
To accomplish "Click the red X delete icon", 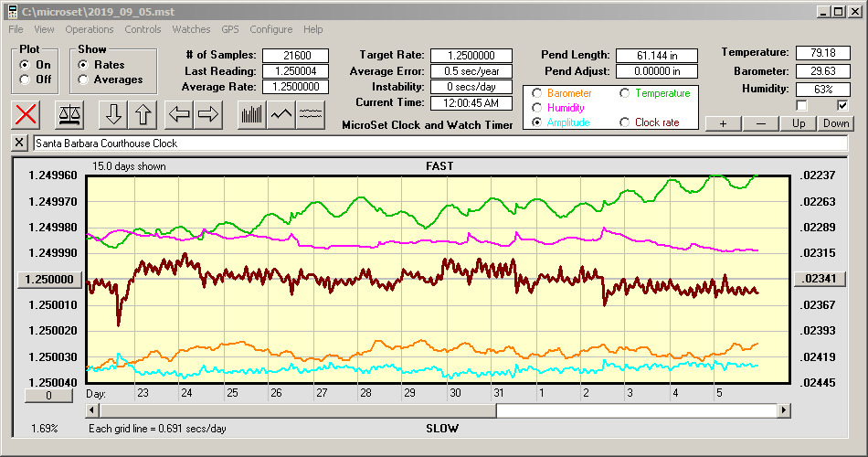I will (x=26, y=114).
